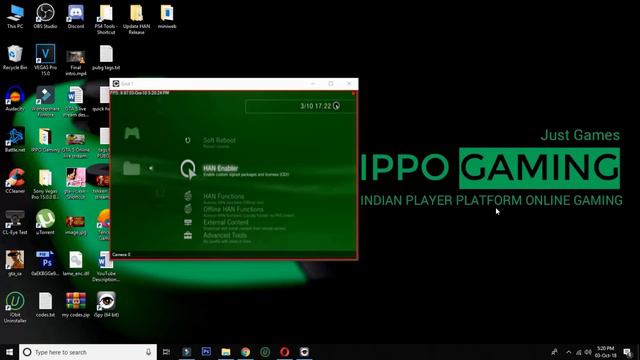Viewport: 640px width, 360px height.
Task: Open the Windows Start menu
Action: point(9,352)
